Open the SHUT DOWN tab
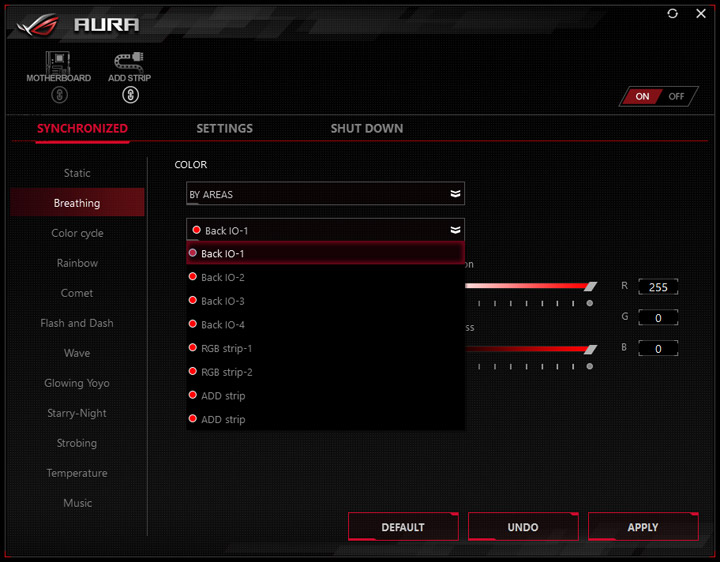Image resolution: width=720 pixels, height=562 pixels. tap(366, 129)
